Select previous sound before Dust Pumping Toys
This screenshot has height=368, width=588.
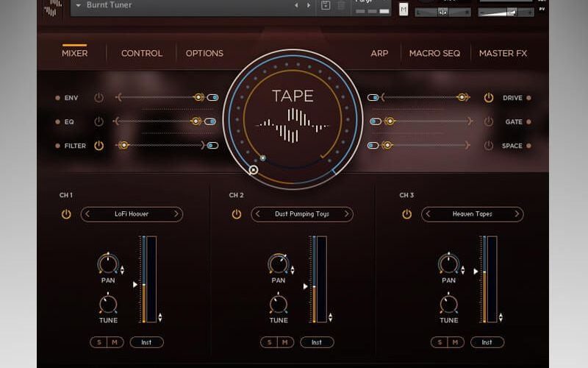[258, 214]
